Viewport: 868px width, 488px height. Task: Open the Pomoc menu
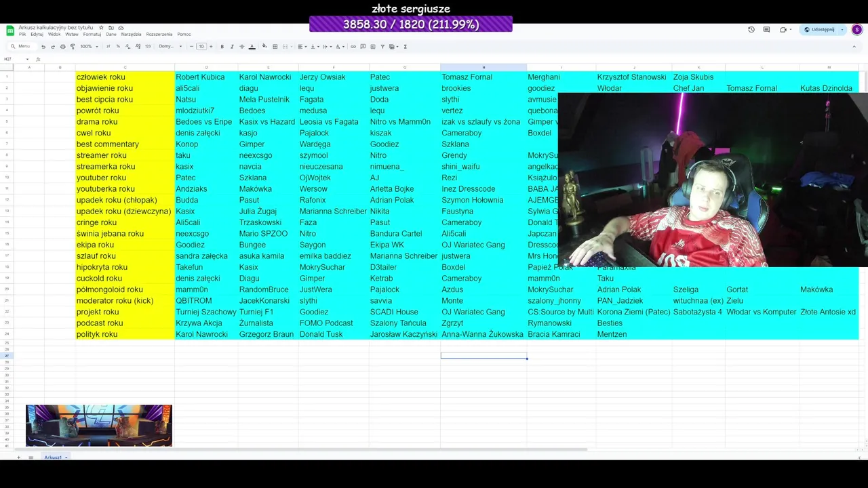[184, 35]
